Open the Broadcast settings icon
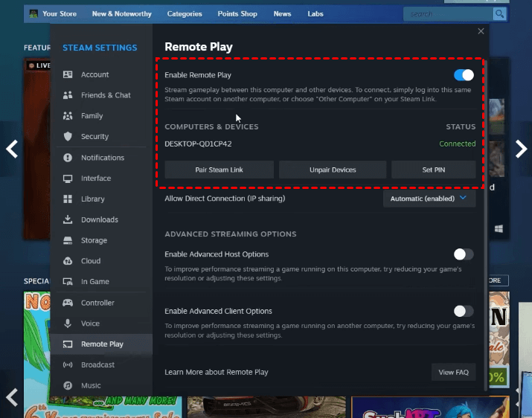Image resolution: width=532 pixels, height=418 pixels. pyautogui.click(x=68, y=365)
